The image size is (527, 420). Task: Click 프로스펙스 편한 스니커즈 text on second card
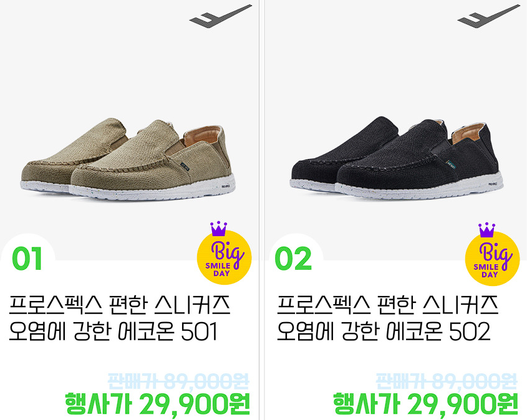pos(387,305)
